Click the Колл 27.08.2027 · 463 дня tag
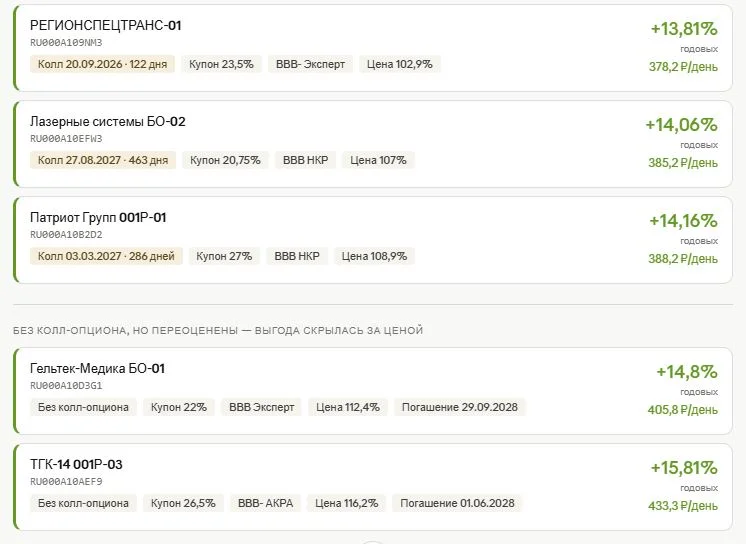Screen dimensions: 746x544 [x=103, y=160]
